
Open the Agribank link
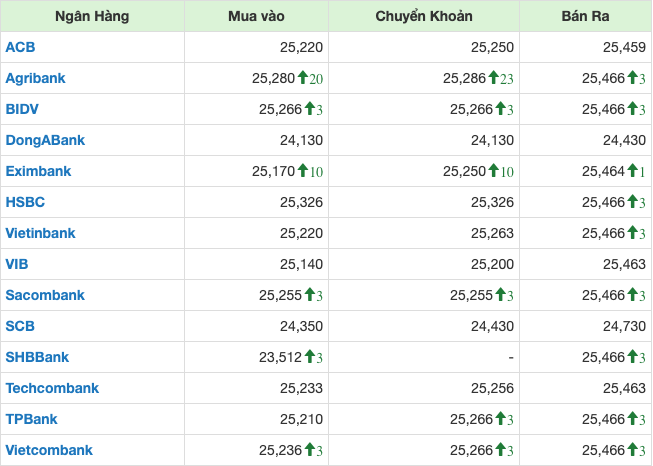tap(35, 78)
